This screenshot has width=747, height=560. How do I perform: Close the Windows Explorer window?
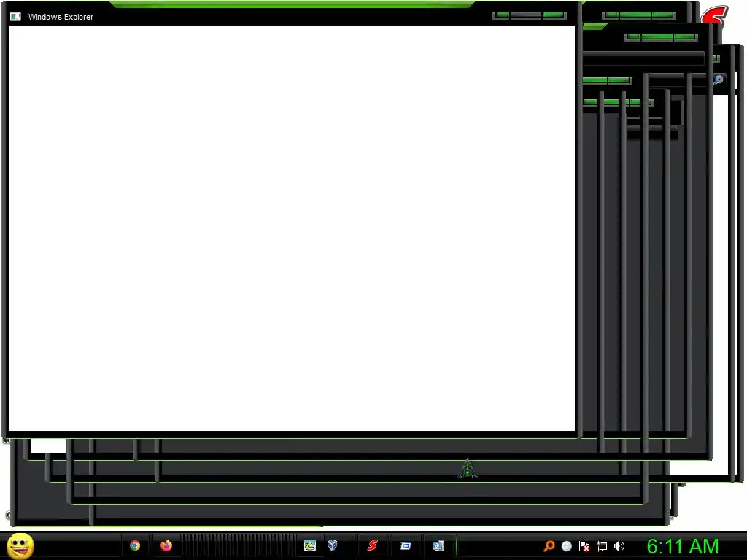(554, 15)
